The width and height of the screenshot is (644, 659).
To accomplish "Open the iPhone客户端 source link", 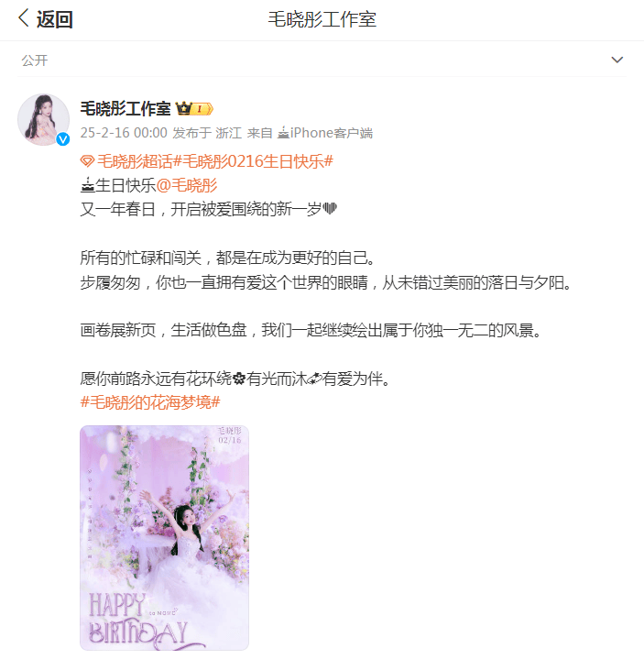I will (332, 133).
